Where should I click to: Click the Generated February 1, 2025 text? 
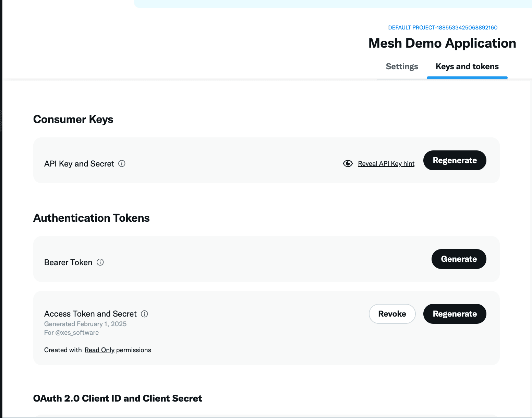click(85, 324)
